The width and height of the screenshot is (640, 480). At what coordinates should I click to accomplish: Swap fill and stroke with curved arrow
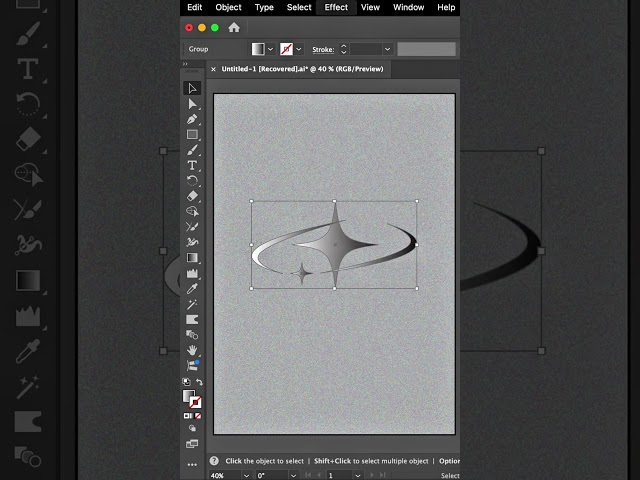[x=199, y=382]
